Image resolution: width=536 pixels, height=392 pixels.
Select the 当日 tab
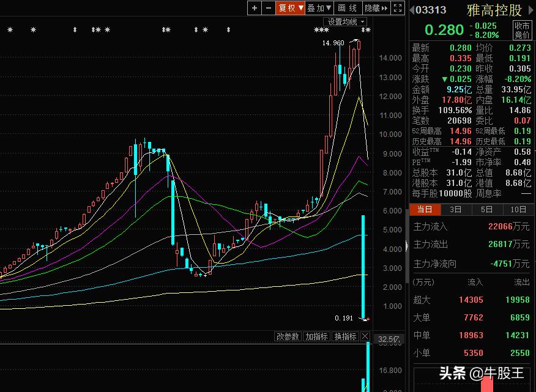click(x=424, y=209)
